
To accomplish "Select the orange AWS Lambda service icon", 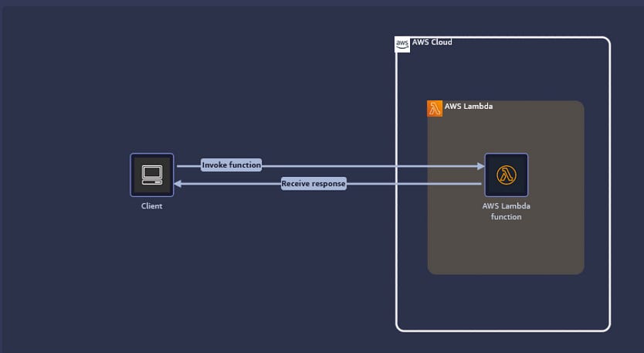I will (435, 108).
